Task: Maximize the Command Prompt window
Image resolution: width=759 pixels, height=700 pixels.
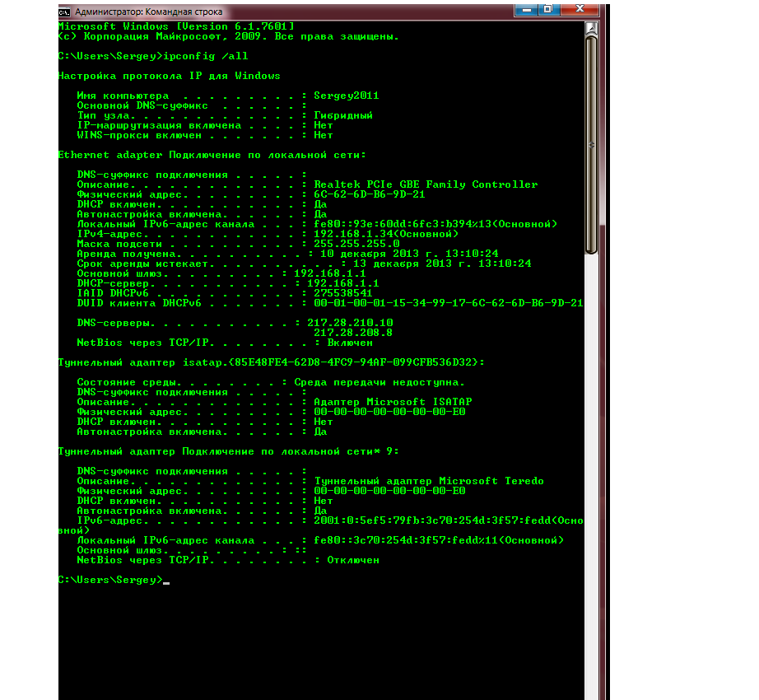Action: click(549, 9)
